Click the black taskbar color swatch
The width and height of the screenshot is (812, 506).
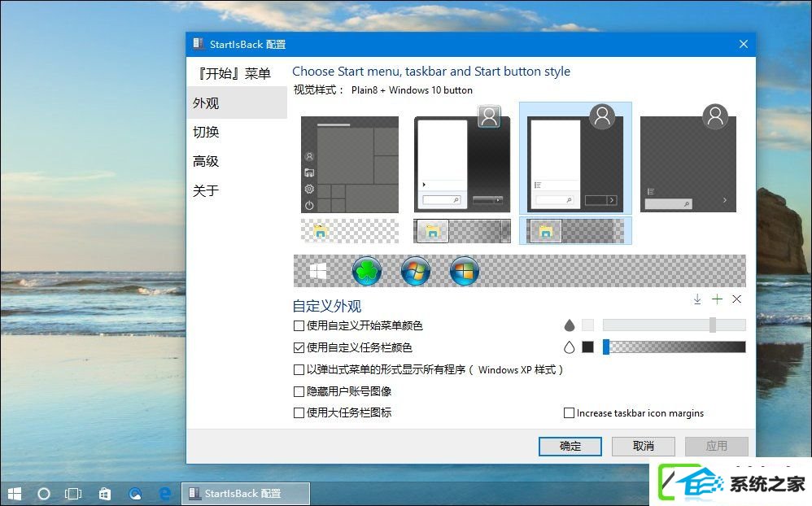coord(587,347)
